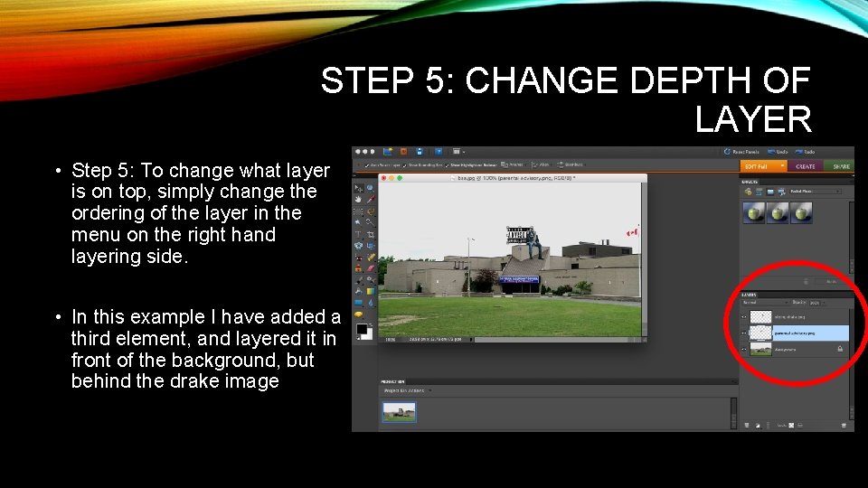Select the Quick Selection tool

point(371,222)
